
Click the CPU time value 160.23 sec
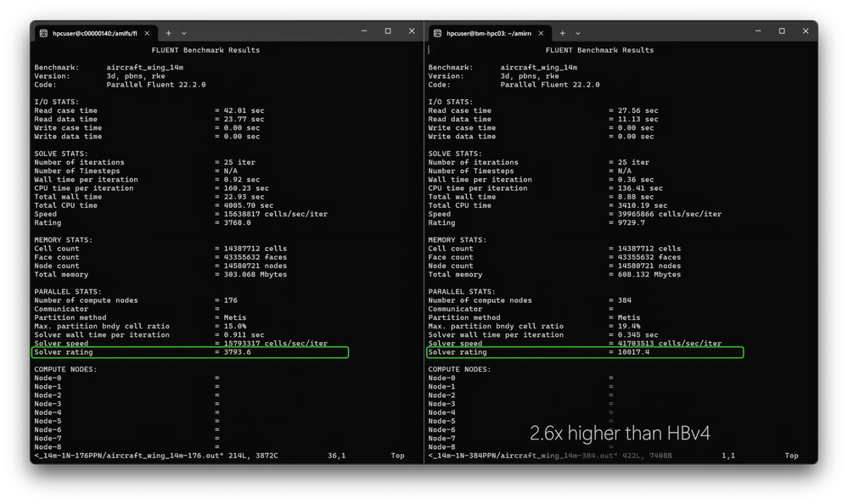[x=246, y=188]
